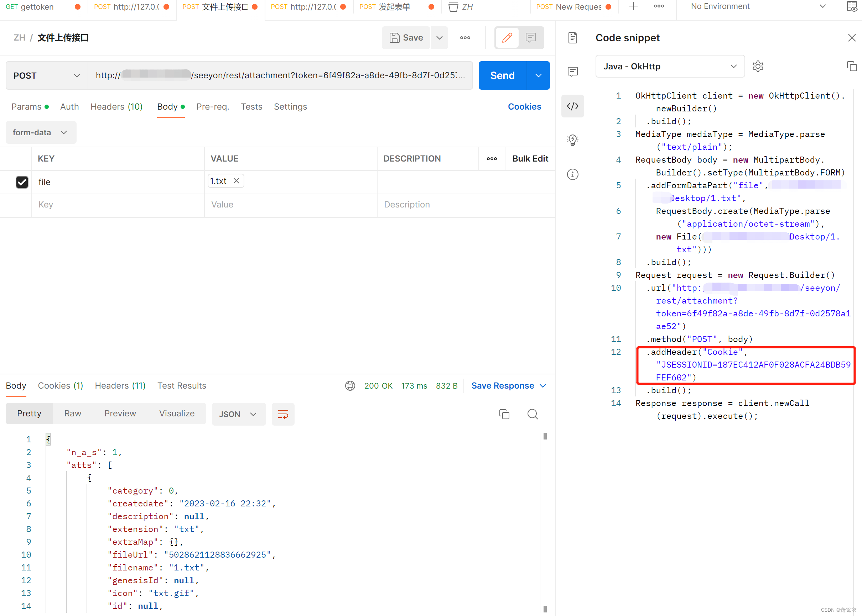Open search in the response viewer
Screen dimensions: 862x616
click(x=533, y=414)
